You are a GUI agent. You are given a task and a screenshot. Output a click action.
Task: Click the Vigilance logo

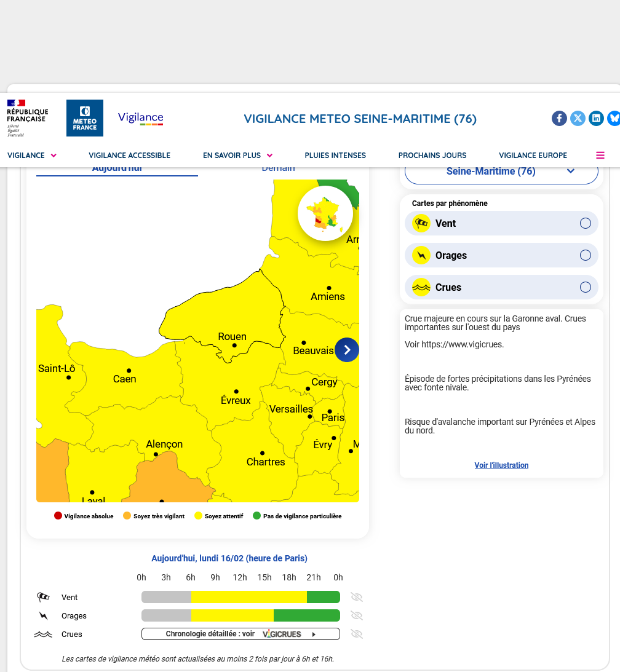(x=140, y=118)
